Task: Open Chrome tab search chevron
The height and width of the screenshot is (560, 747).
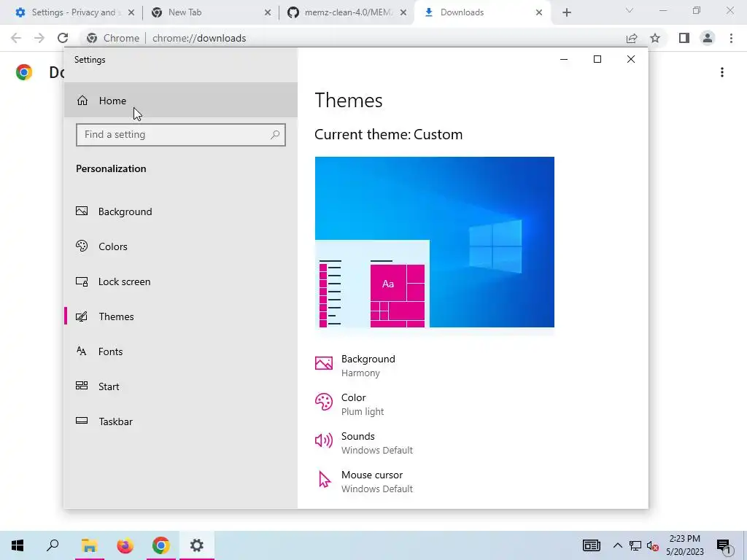Action: coord(630,10)
